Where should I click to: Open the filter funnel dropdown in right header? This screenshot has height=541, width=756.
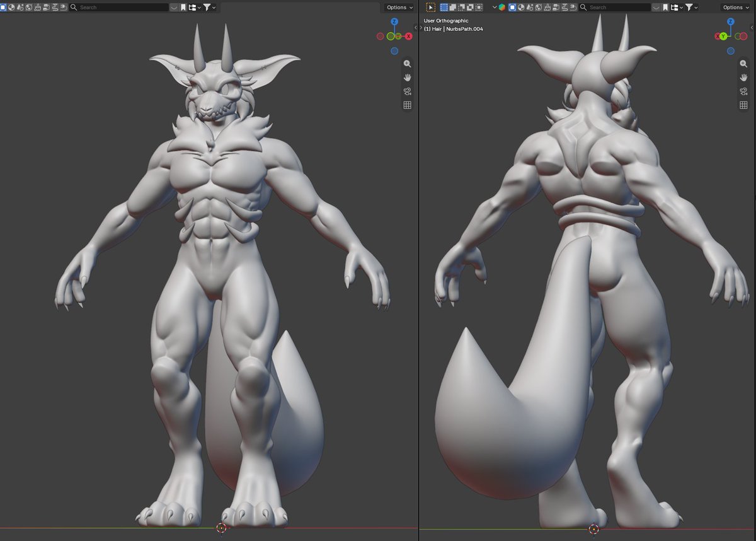coord(693,7)
